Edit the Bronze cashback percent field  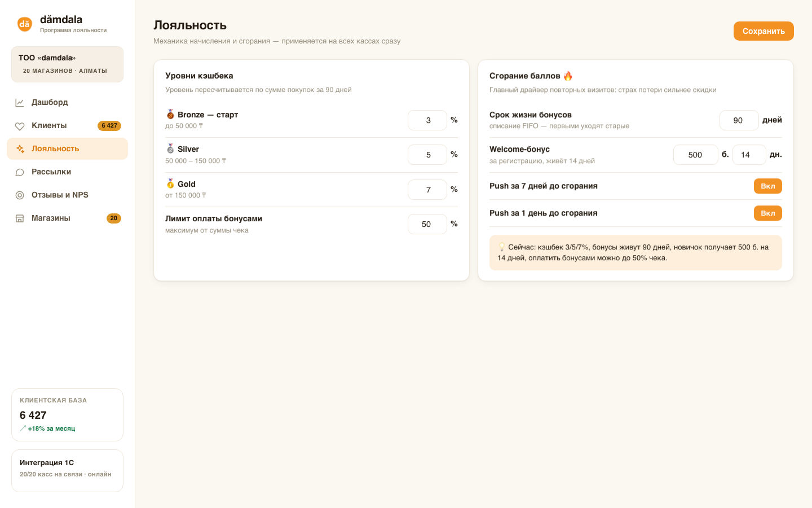tap(427, 120)
